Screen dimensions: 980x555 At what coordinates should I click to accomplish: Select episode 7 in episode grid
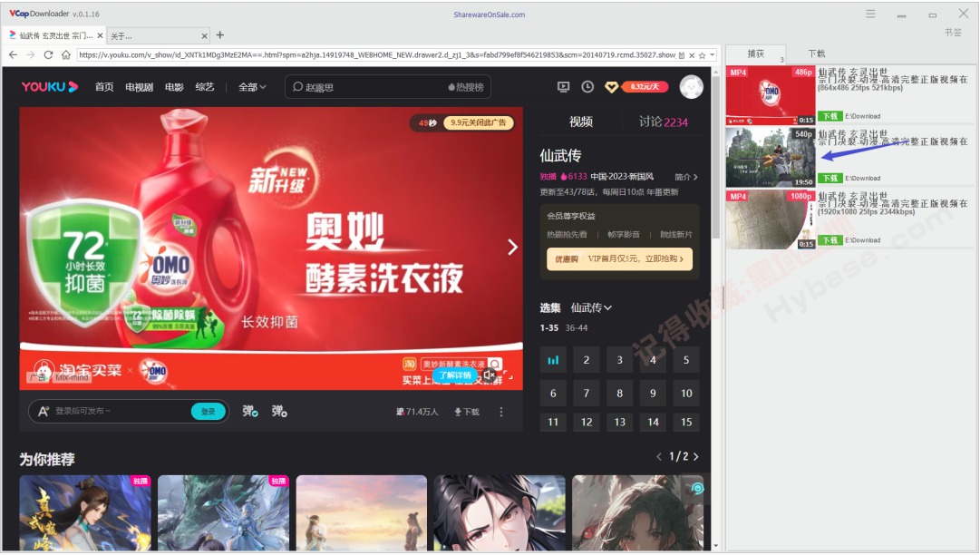587,394
